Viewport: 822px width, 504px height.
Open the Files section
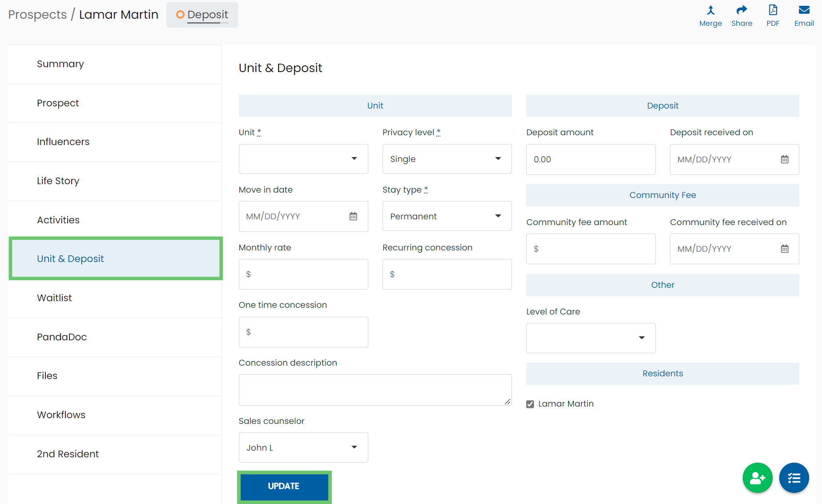(x=115, y=376)
